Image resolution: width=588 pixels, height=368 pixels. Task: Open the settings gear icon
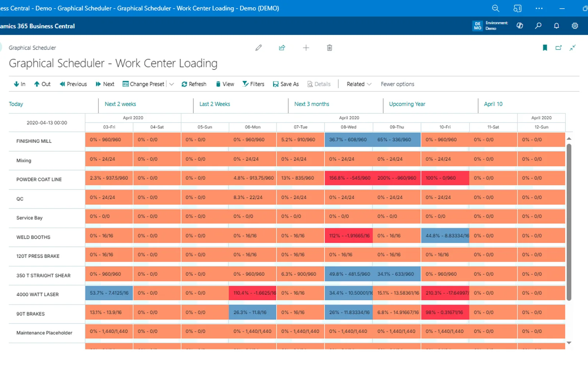coord(575,26)
